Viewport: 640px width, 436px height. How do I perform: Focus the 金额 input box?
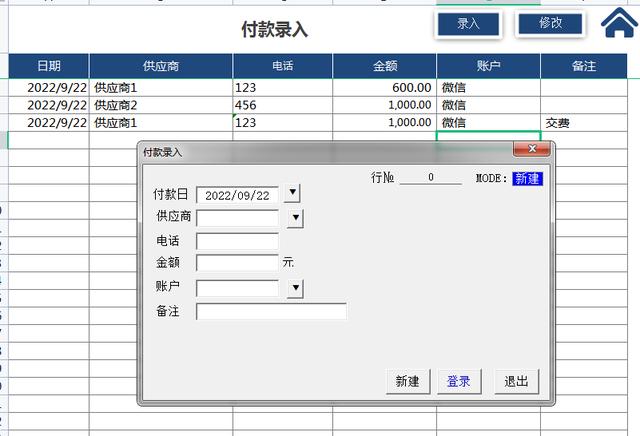pos(238,262)
